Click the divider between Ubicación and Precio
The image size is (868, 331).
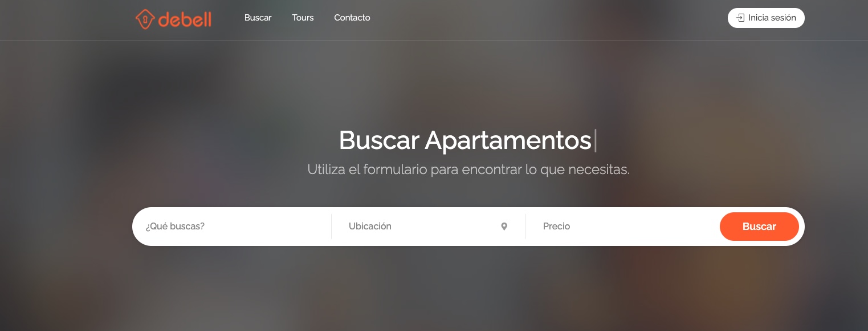[525, 227]
